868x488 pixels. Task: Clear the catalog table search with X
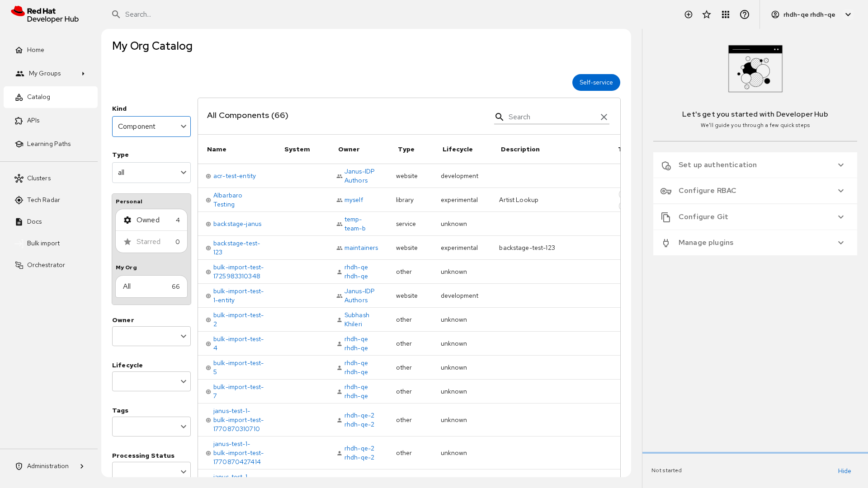tap(604, 117)
